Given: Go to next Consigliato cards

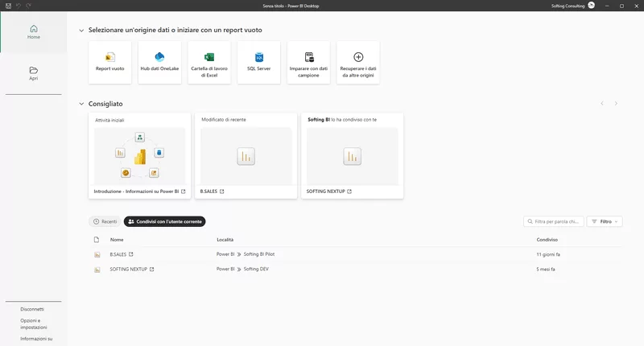Looking at the screenshot, I should click(x=616, y=104).
